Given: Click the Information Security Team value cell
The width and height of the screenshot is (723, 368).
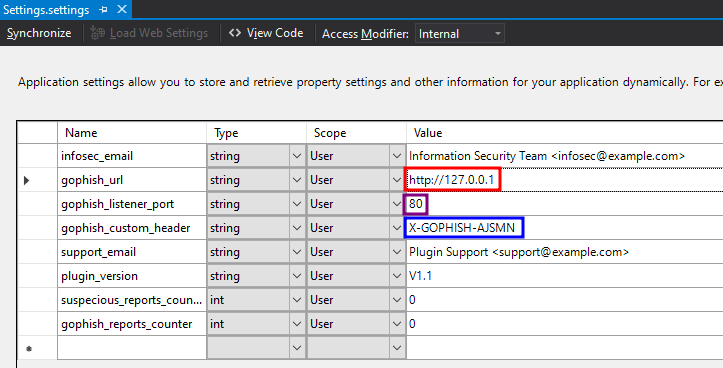Looking at the screenshot, I should [x=564, y=156].
